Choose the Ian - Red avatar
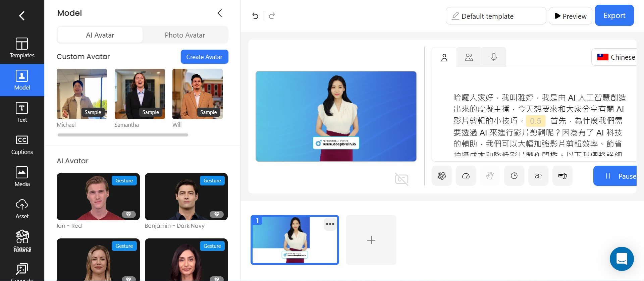 coord(98,196)
